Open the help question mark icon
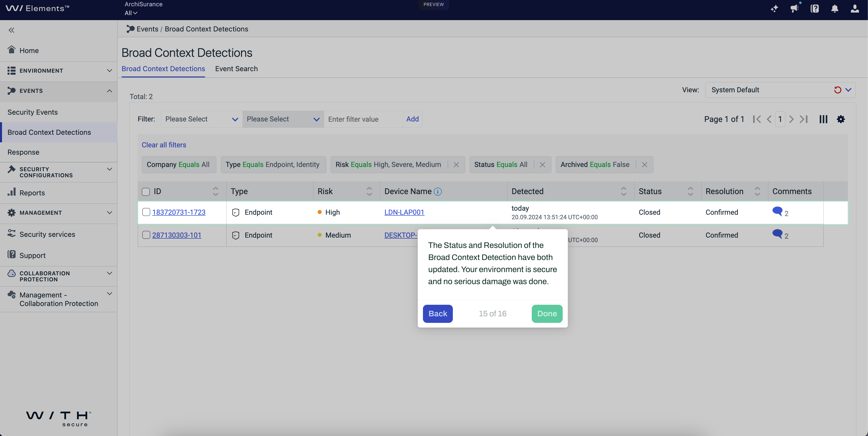 (814, 9)
